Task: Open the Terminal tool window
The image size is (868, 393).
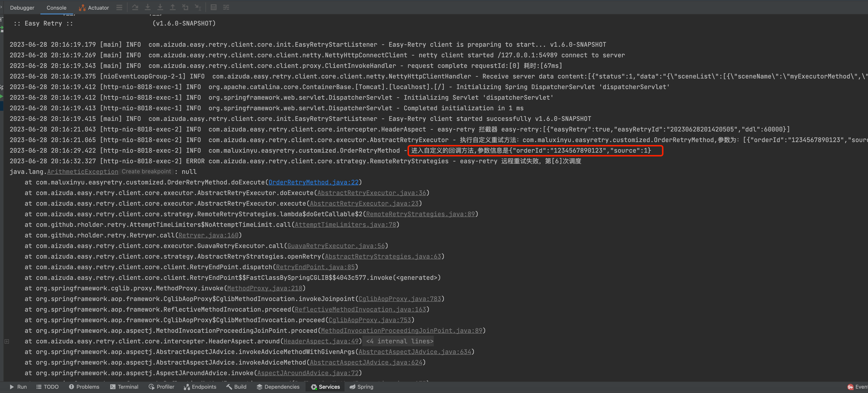Action: [124, 387]
